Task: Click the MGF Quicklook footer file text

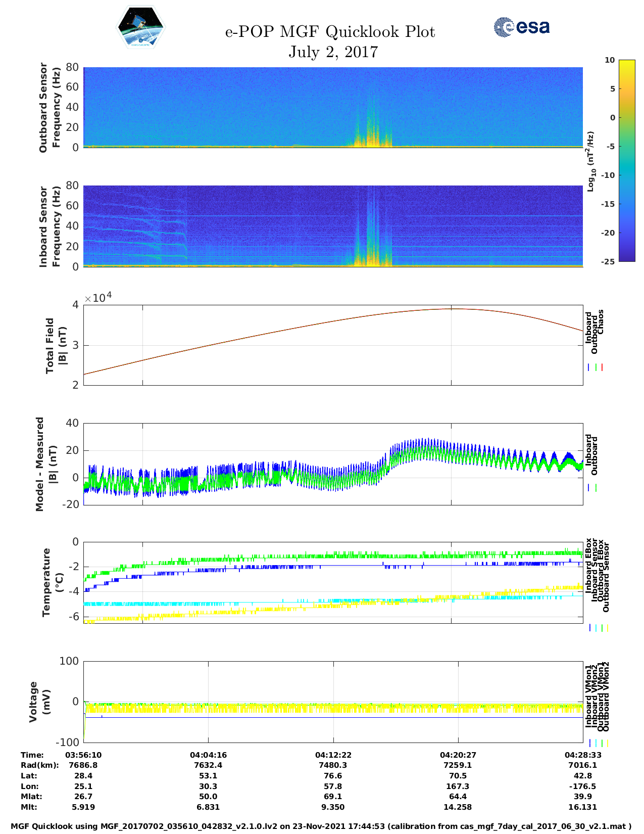Action: 321,826
